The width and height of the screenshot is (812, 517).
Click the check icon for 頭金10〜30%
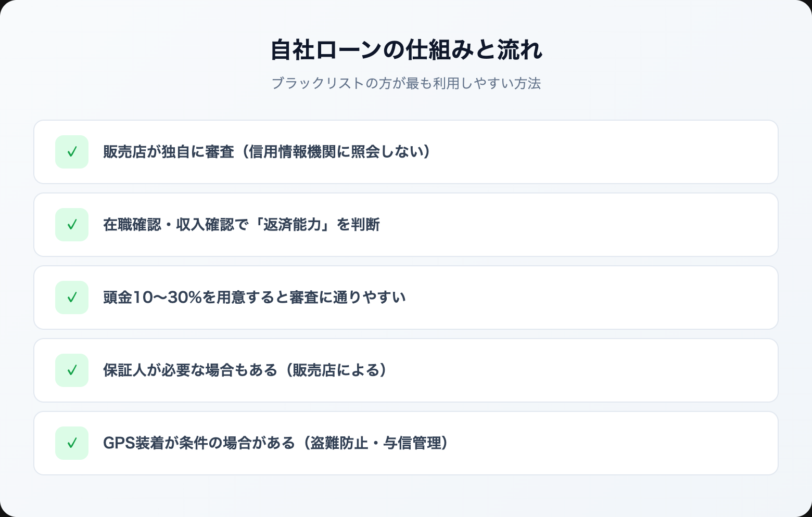tap(72, 298)
